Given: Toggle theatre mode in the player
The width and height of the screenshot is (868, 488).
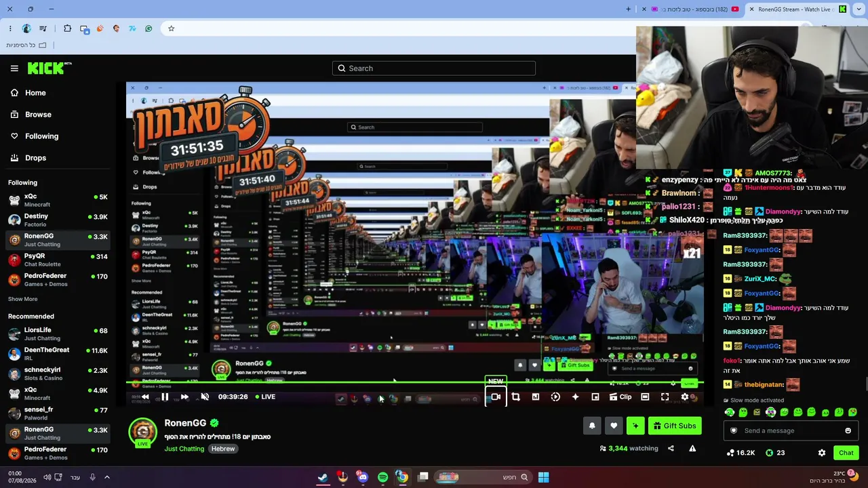Looking at the screenshot, I should [x=645, y=397].
